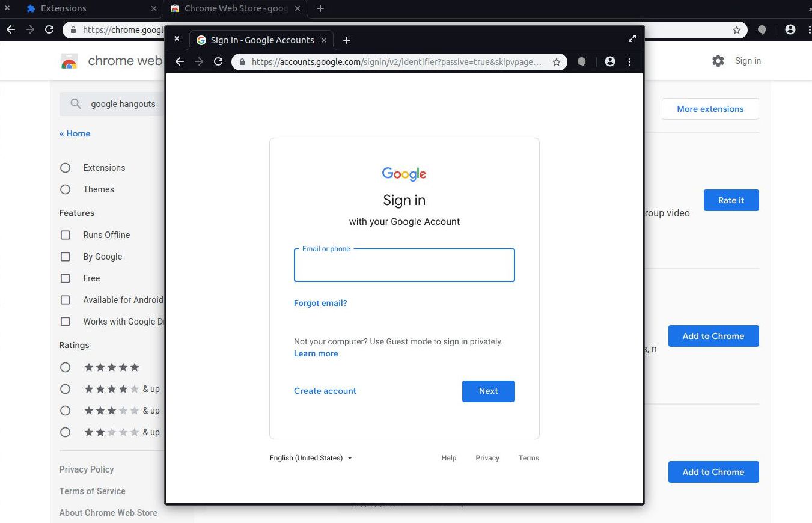Viewport: 812px width, 523px height.
Task: Open new tab in background Chrome window
Action: 320,8
